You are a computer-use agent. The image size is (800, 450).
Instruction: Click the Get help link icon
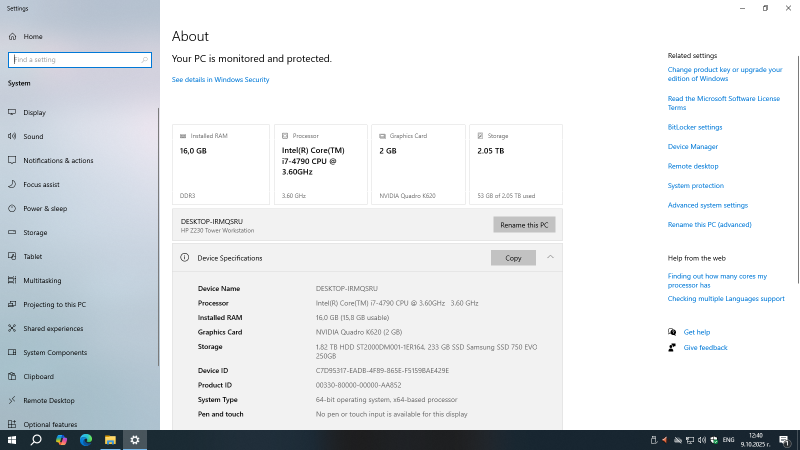[672, 332]
